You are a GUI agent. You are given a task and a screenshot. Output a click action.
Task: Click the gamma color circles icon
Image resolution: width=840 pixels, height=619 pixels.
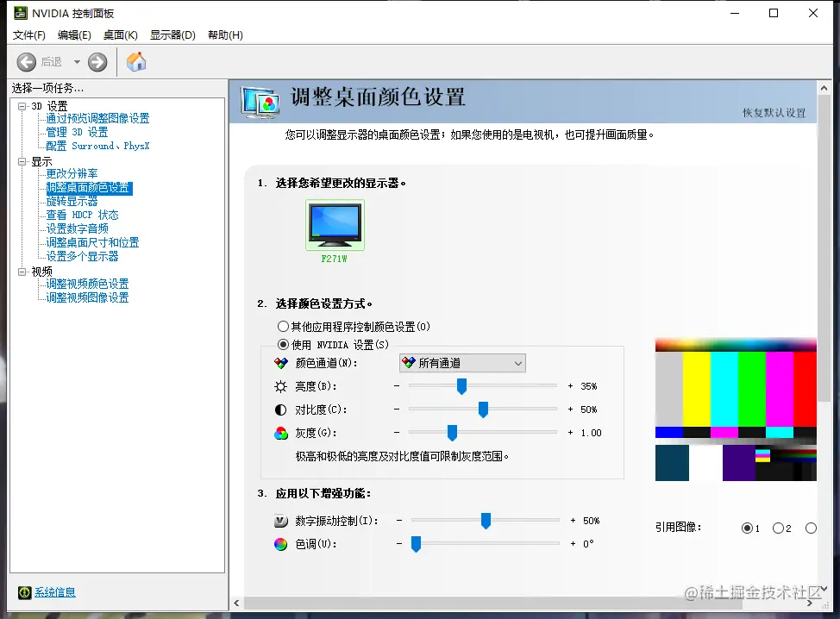[x=280, y=433]
